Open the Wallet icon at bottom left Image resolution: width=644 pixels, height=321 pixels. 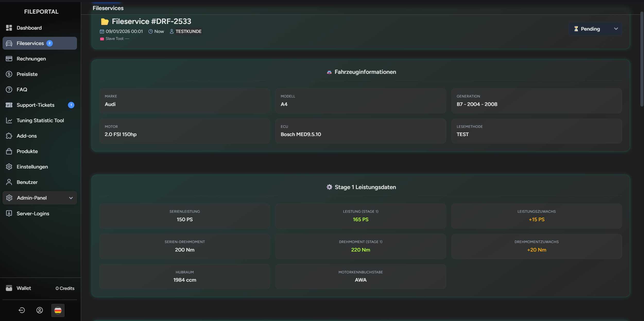(9, 288)
